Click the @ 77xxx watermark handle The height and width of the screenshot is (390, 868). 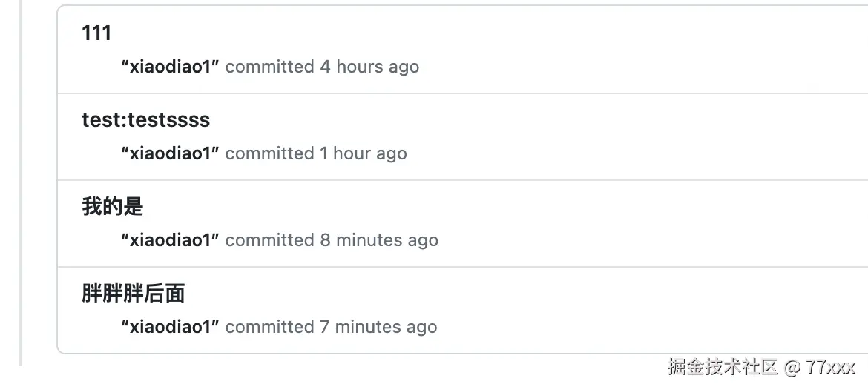(x=821, y=367)
